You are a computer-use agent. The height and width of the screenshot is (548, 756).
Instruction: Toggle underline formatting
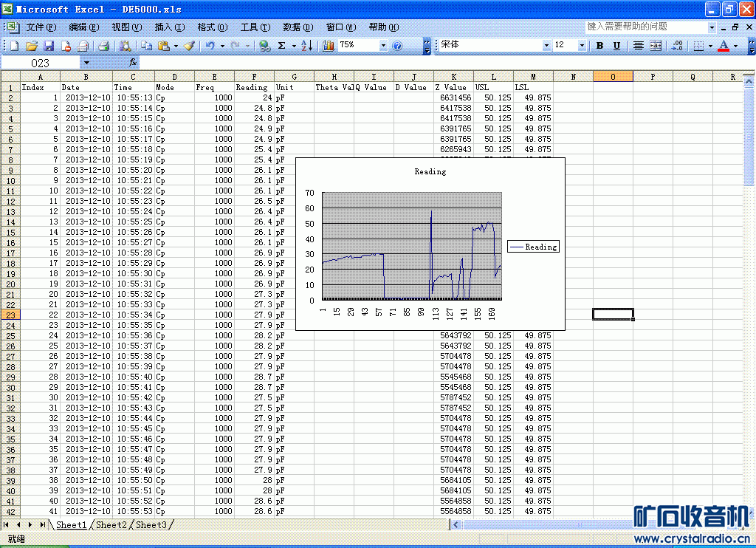[616, 46]
